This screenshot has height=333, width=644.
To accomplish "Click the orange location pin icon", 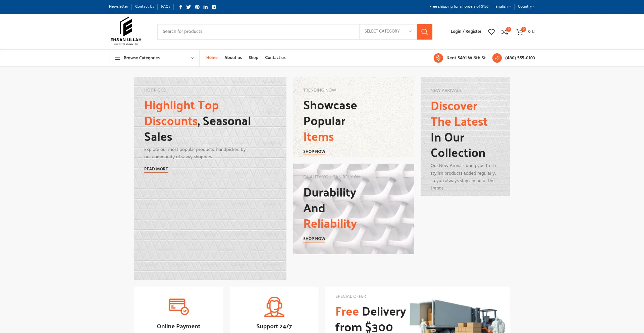I will click(438, 58).
